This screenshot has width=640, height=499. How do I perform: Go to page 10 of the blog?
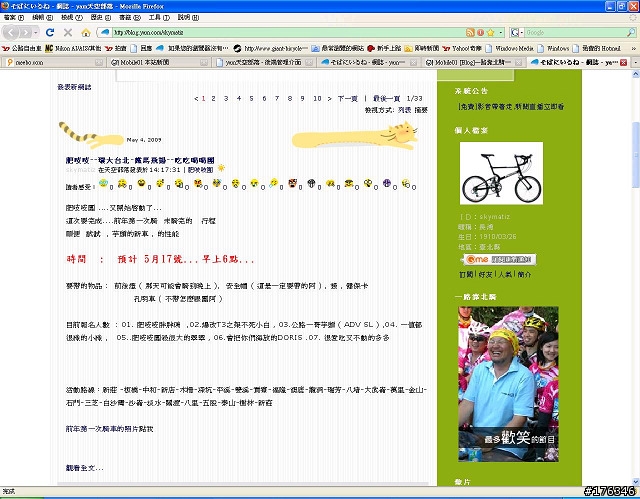click(317, 98)
